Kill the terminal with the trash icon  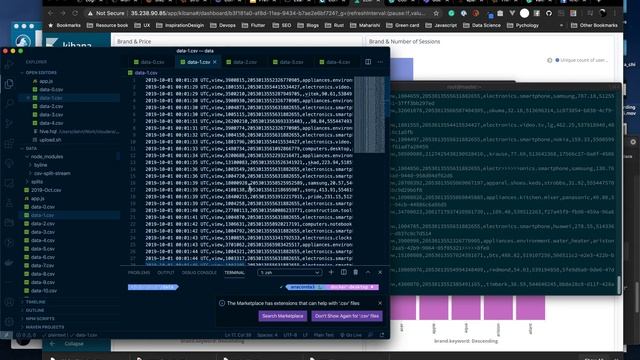[356, 272]
